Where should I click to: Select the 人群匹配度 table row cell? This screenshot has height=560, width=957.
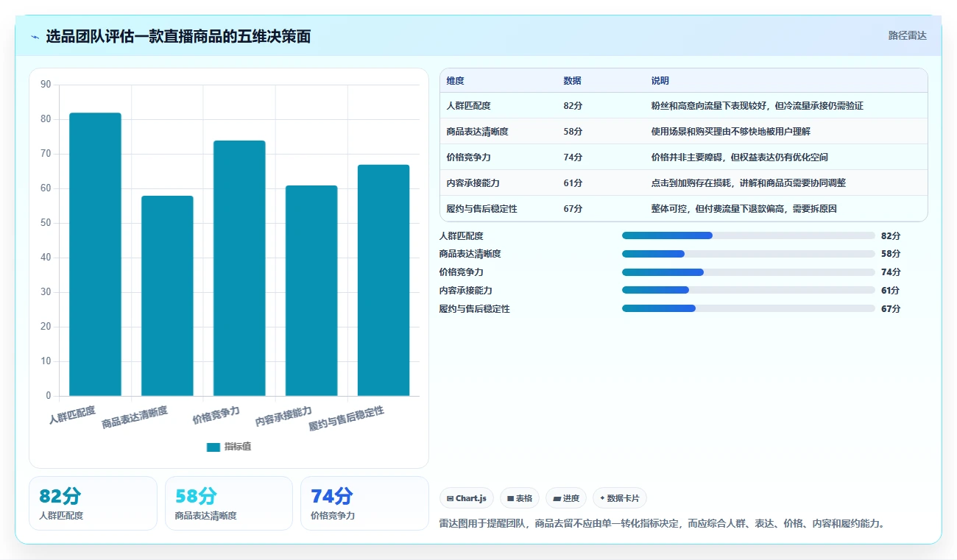click(469, 106)
